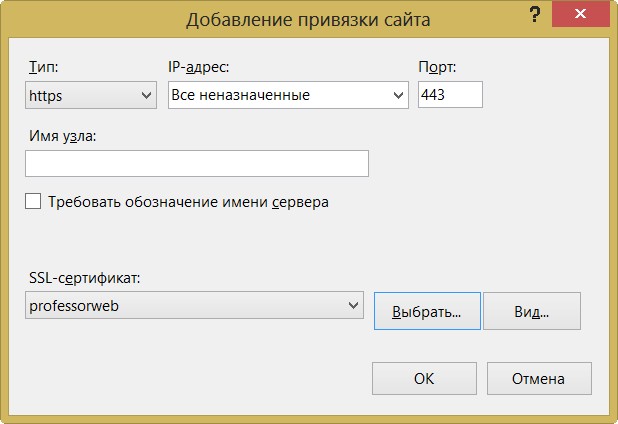The height and width of the screenshot is (424, 618).
Task: Click the Тип: label
Action: click(43, 67)
